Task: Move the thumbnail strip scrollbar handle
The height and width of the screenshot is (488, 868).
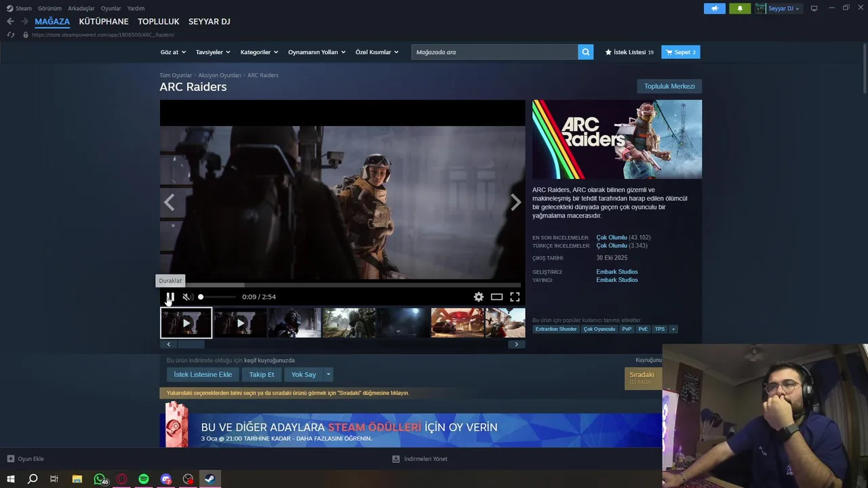Action: 191,344
